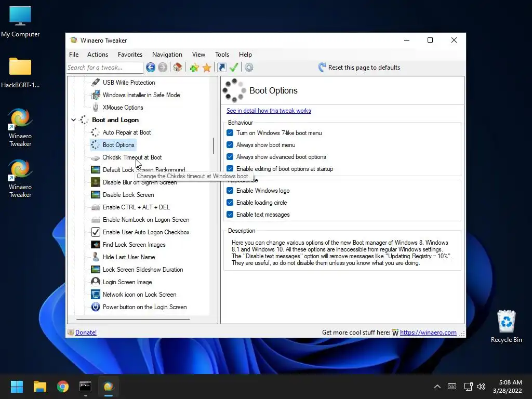The image size is (532, 399).
Task: Click the XMouse Options mouse icon
Action: [96, 107]
